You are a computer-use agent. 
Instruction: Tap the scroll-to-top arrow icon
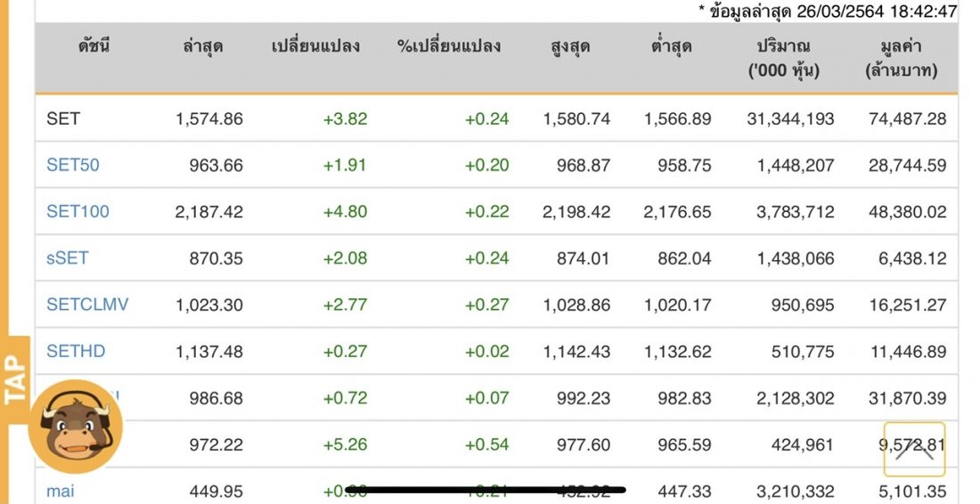click(x=914, y=449)
